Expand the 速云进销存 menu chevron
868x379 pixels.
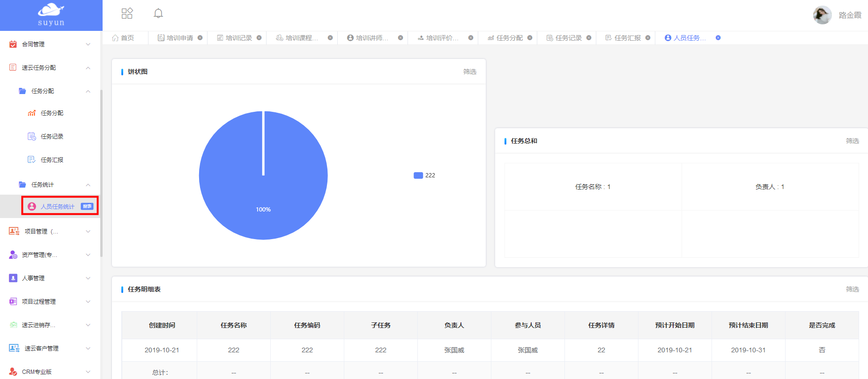(88, 325)
